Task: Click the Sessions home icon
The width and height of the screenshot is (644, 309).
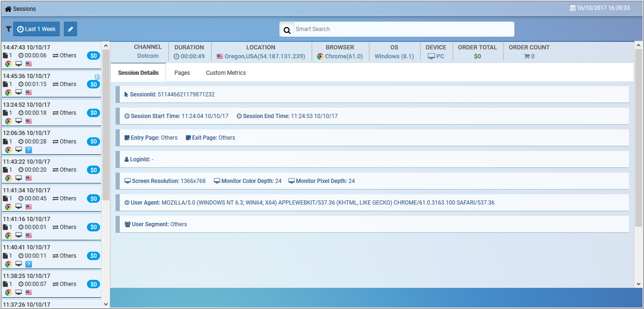Action: [x=8, y=9]
